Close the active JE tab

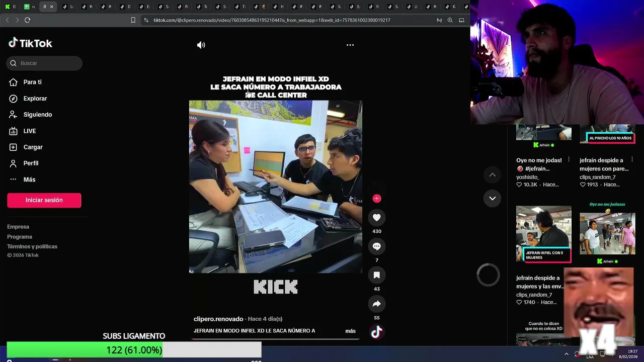point(51,7)
